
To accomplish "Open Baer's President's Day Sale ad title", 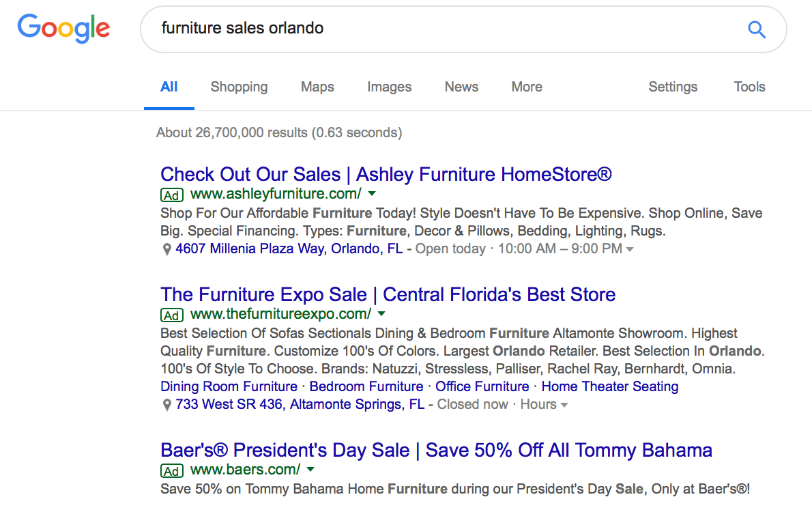I will (436, 451).
